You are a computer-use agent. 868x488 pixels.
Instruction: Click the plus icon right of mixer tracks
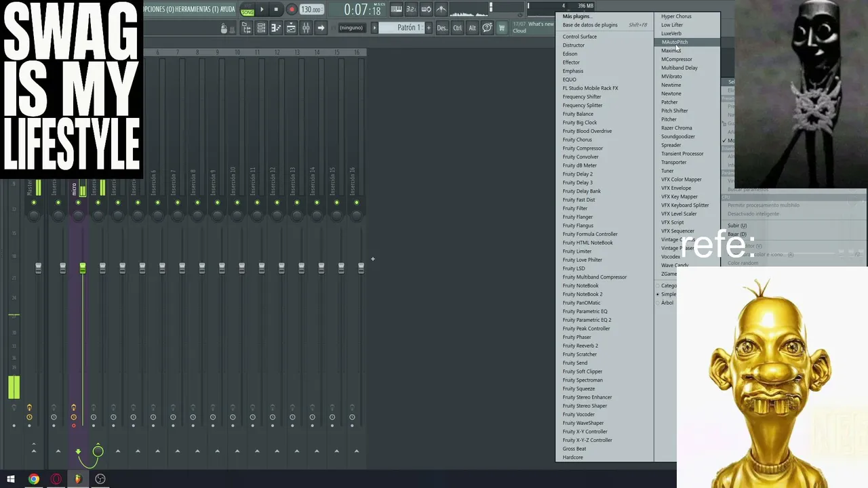372,259
